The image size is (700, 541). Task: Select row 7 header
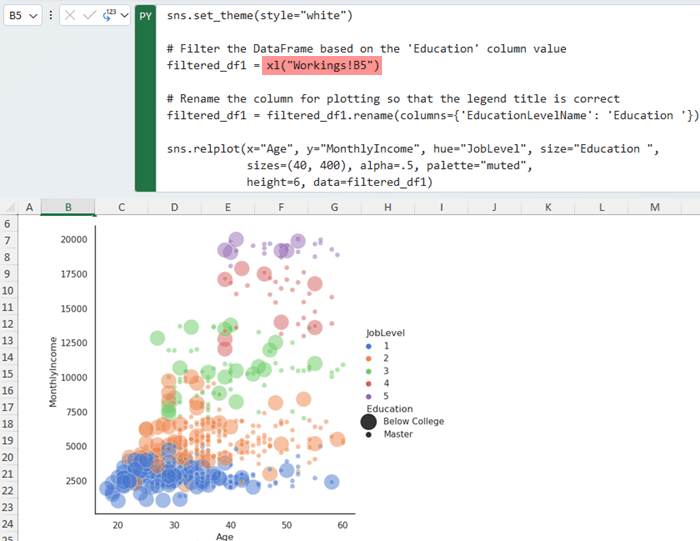click(x=8, y=241)
